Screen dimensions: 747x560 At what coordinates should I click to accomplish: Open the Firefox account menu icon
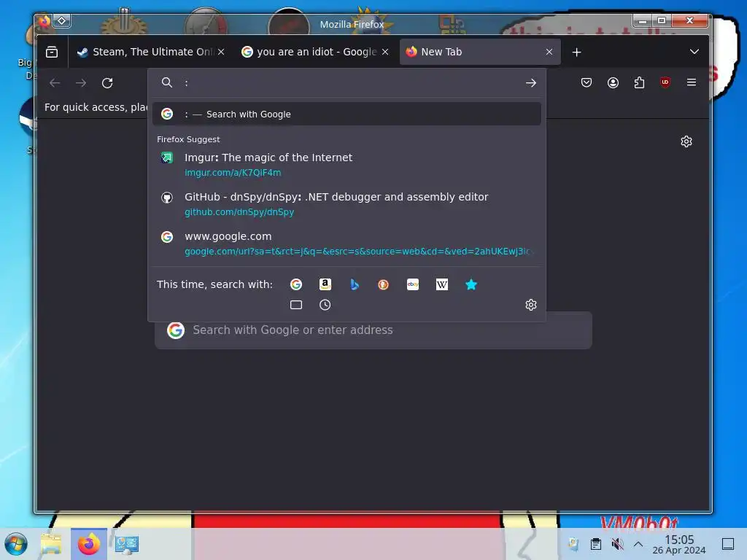(x=613, y=83)
